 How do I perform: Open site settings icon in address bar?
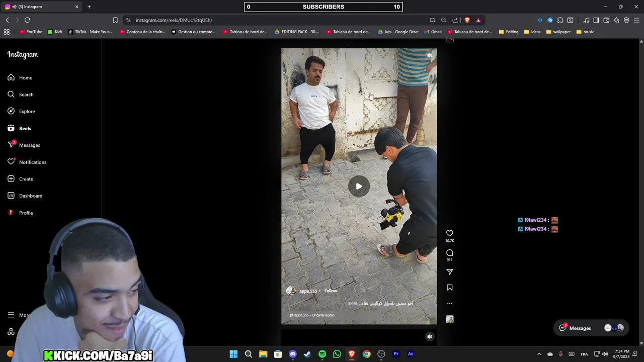pos(128,20)
